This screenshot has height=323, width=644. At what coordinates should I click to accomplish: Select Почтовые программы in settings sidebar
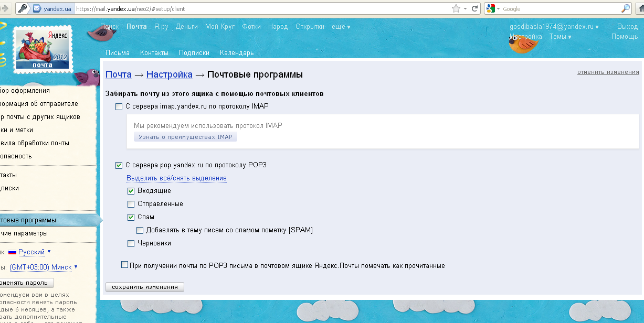coord(49,220)
